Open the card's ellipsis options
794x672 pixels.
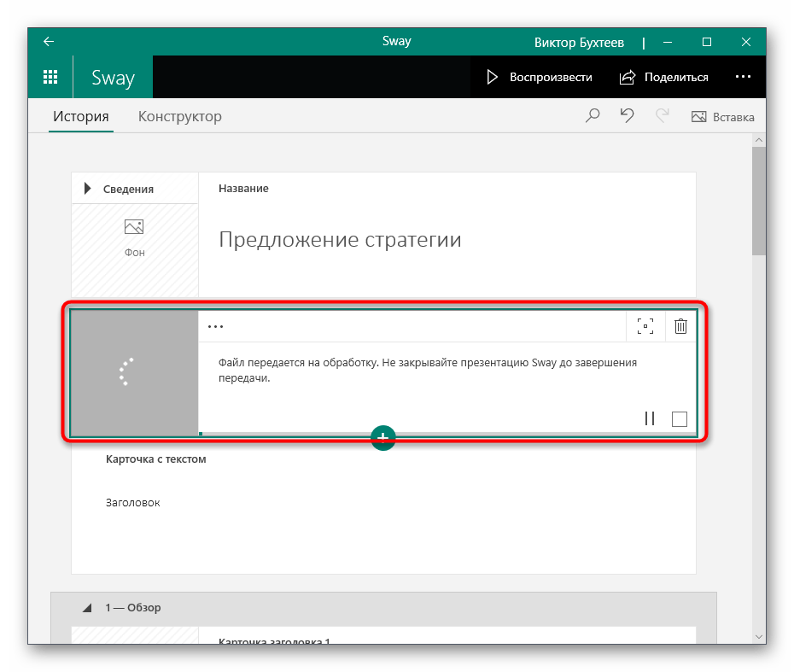pyautogui.click(x=216, y=326)
